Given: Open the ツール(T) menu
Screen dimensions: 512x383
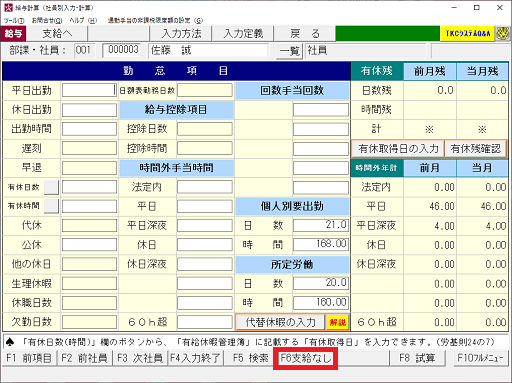Looking at the screenshot, I should coord(14,21).
